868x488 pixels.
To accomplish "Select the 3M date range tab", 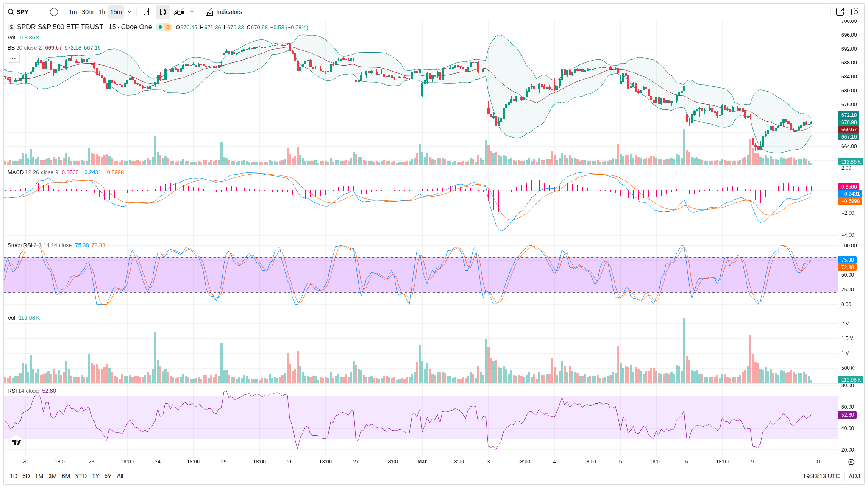I will tap(53, 476).
